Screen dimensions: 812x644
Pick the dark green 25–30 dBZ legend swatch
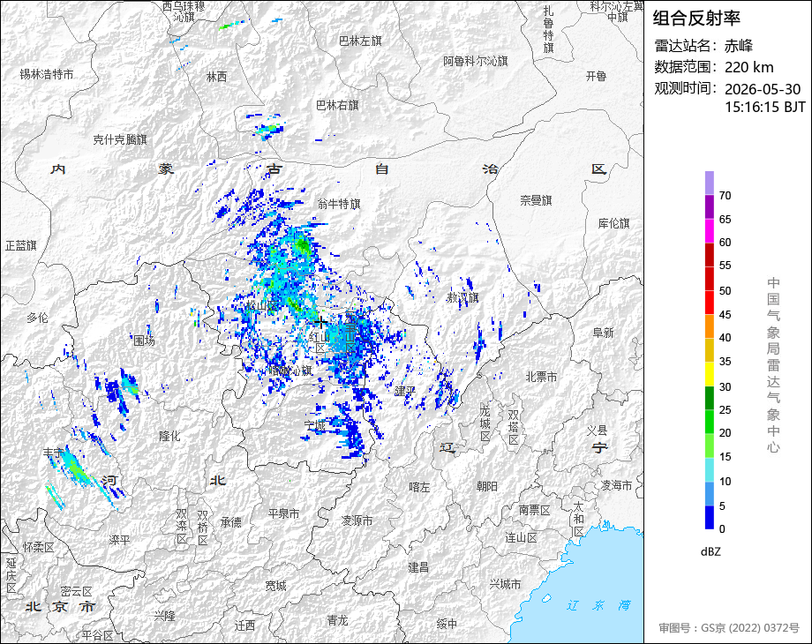(710, 398)
